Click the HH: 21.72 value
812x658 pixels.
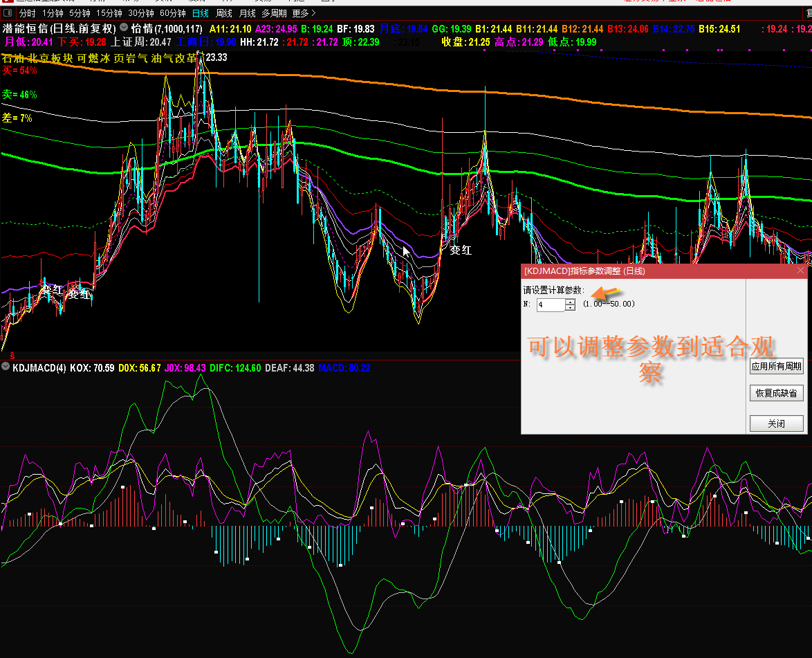pyautogui.click(x=259, y=42)
